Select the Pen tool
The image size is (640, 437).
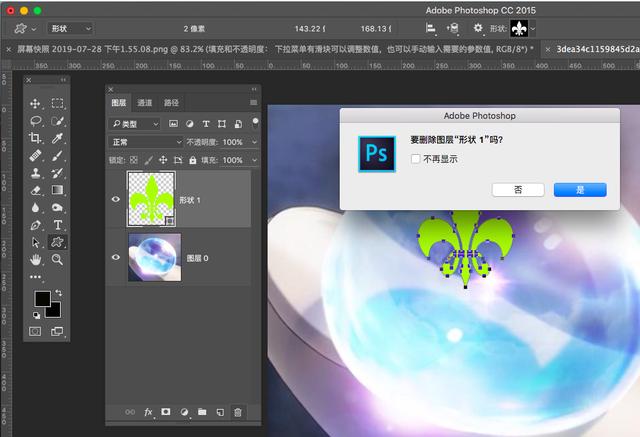point(36,225)
